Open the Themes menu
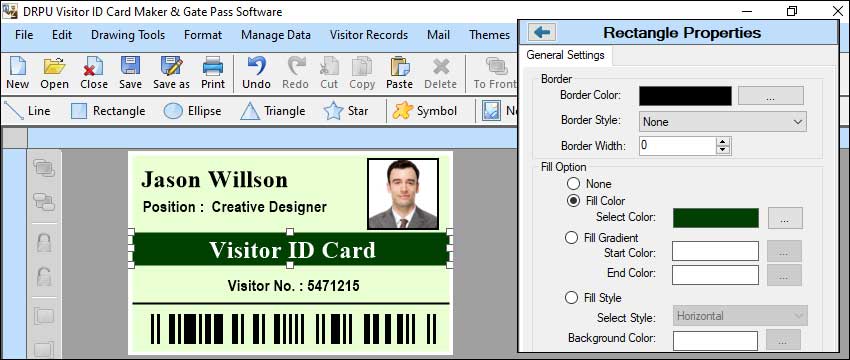850x360 pixels. point(490,35)
